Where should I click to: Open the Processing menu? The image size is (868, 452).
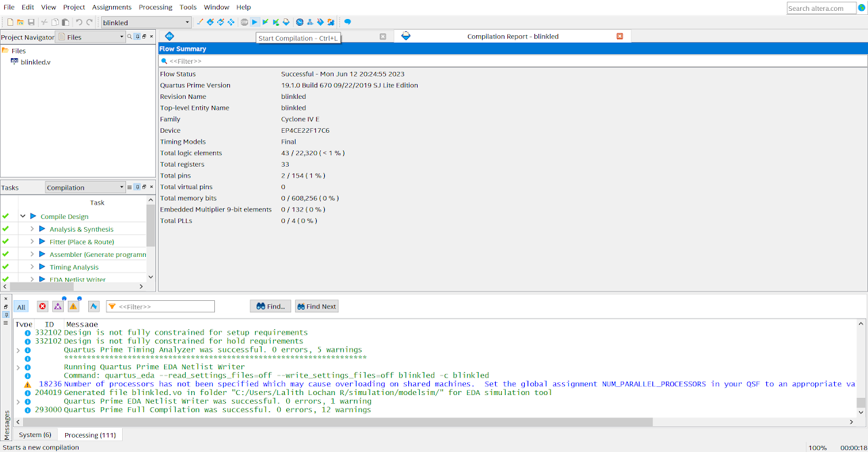155,7
